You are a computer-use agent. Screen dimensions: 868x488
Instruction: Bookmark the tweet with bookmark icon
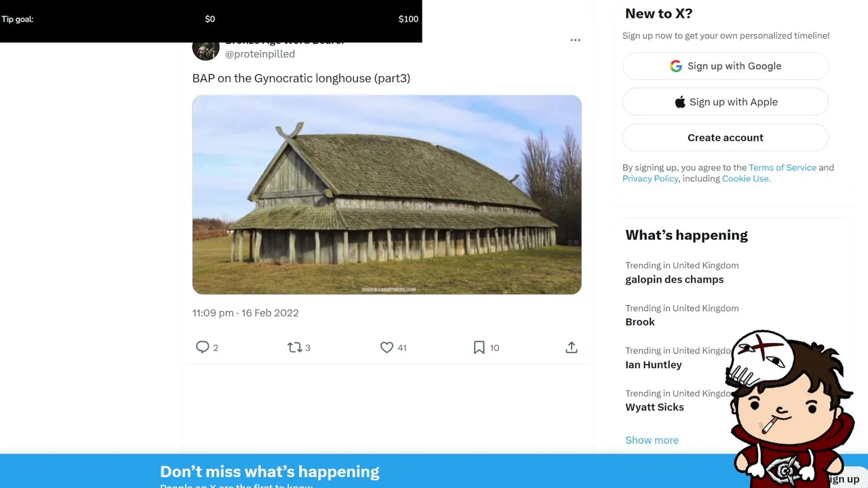479,347
